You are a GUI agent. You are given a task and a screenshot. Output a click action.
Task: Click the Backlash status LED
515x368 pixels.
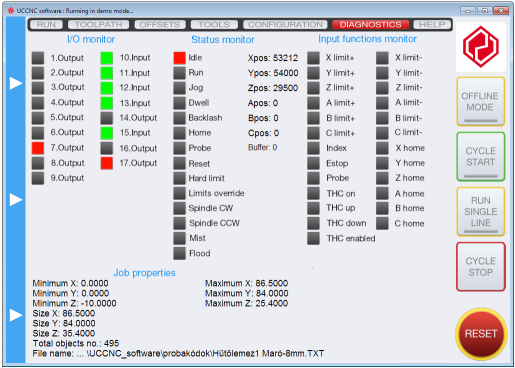point(179,118)
